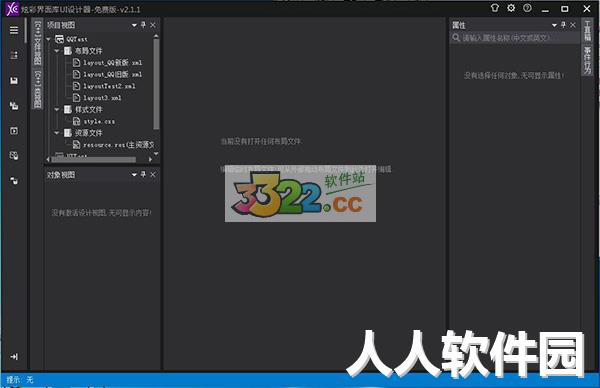The height and width of the screenshot is (388, 600).
Task: Toggle pin on project view panel
Action: [x=143, y=25]
